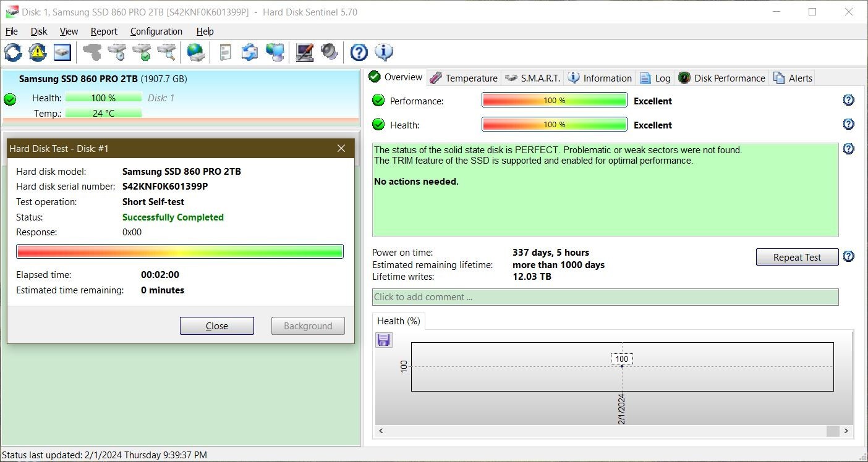Click the help icon beside Repeat Test
The width and height of the screenshot is (868, 462).
point(849,256)
